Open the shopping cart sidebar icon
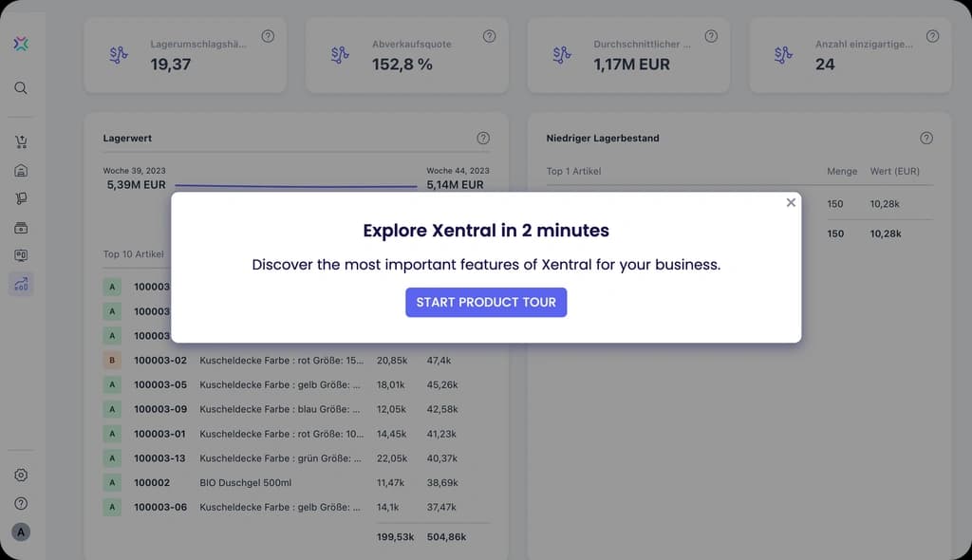The width and height of the screenshot is (972, 560). tap(21, 142)
